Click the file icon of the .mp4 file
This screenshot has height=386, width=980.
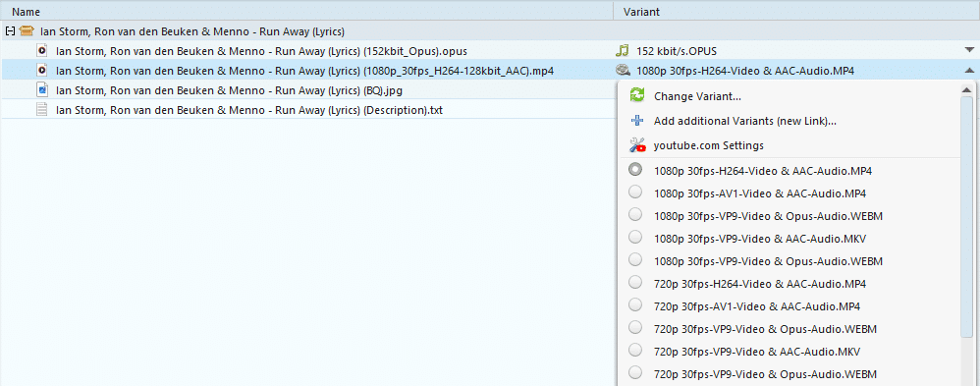point(42,71)
